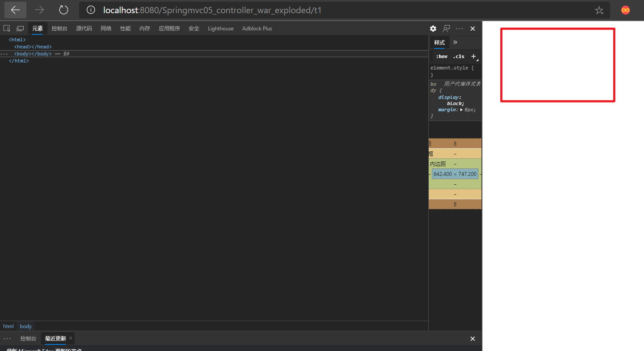
Task: Open the Lighthouse tab
Action: click(x=221, y=28)
